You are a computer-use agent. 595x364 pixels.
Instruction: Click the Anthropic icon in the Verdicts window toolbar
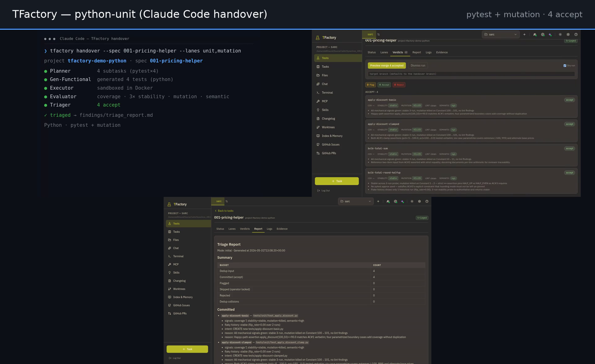[535, 35]
